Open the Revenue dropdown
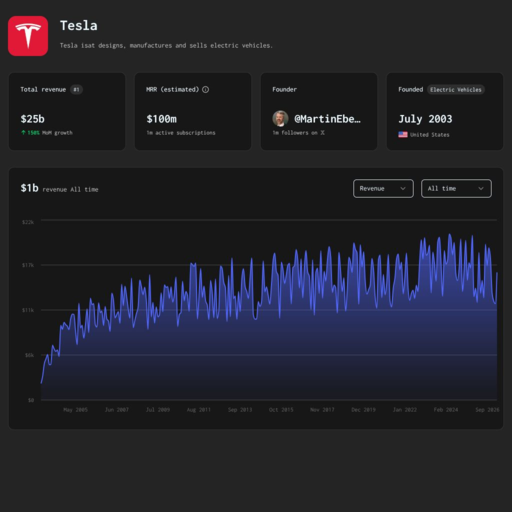512x512 pixels. click(x=383, y=189)
